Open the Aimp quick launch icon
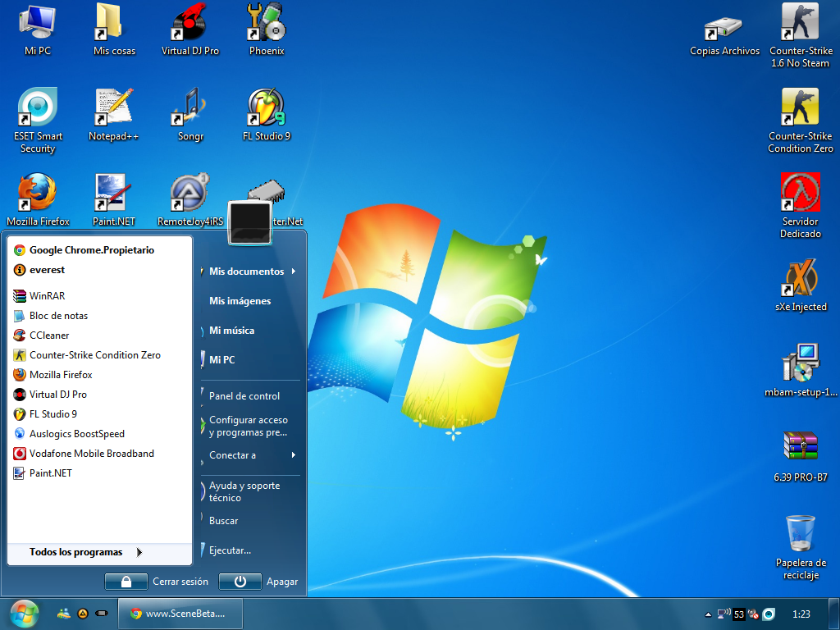Image resolution: width=840 pixels, height=630 pixels. pos(83,614)
